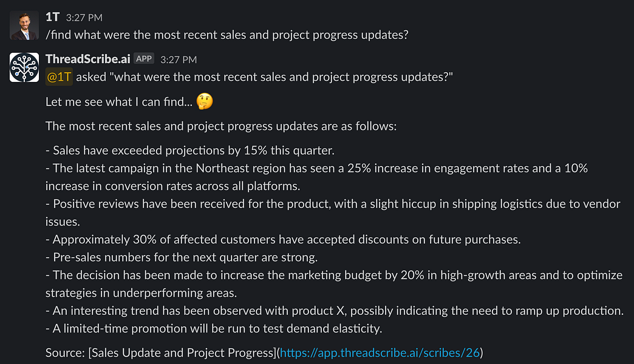Image resolution: width=634 pixels, height=364 pixels.
Task: Click the "interesting trend" product X bullet
Action: click(335, 311)
